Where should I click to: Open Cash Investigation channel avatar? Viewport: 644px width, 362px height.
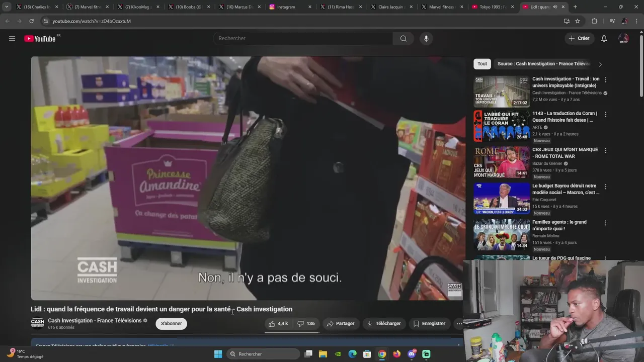point(37,323)
